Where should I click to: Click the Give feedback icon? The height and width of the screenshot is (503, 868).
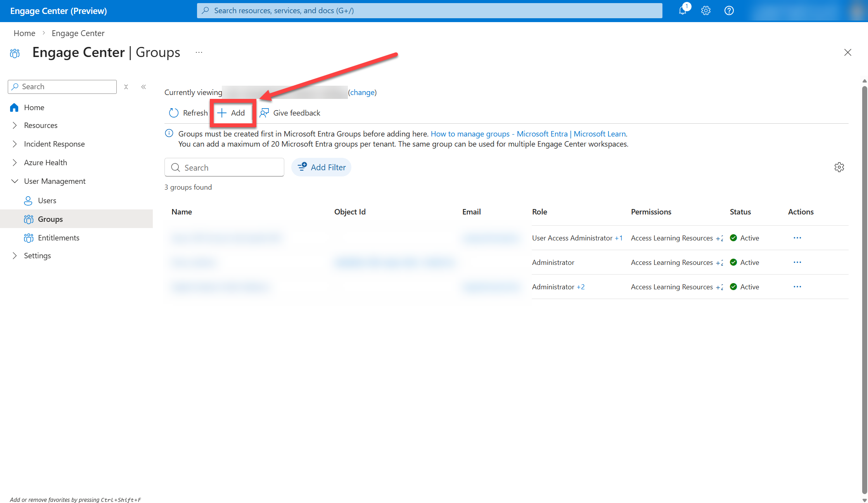[x=264, y=113]
